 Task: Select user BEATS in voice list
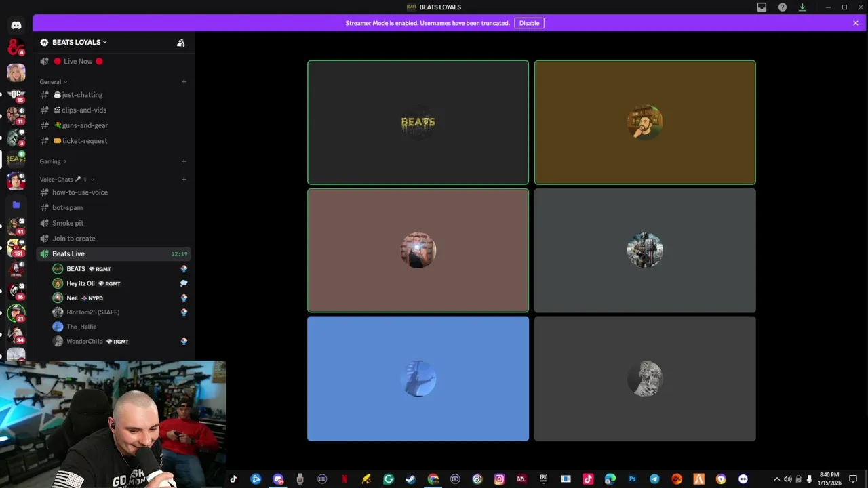pyautogui.click(x=120, y=269)
